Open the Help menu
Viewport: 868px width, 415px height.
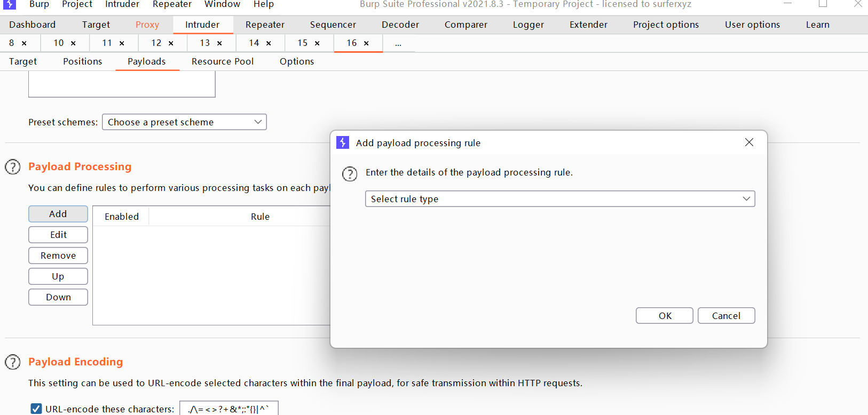pos(264,4)
